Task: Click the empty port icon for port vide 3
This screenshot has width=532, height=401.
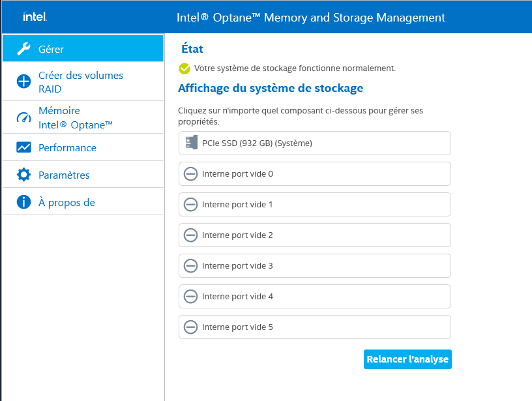Action: point(190,265)
